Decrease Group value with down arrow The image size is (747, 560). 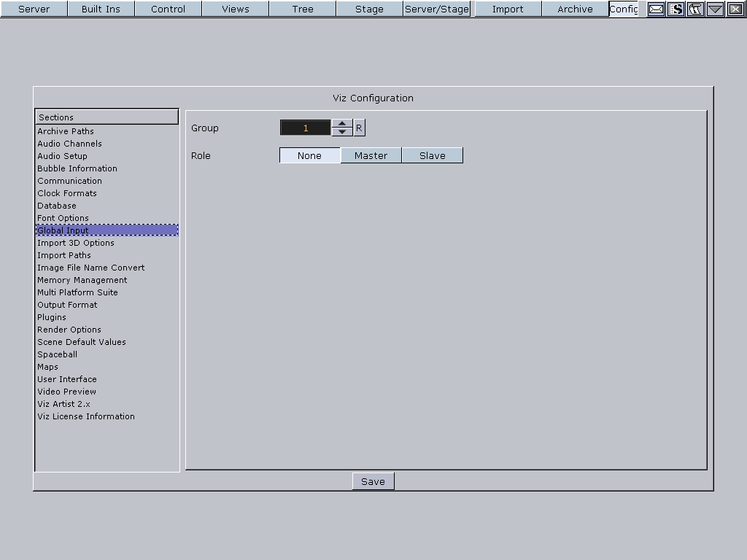[342, 132]
